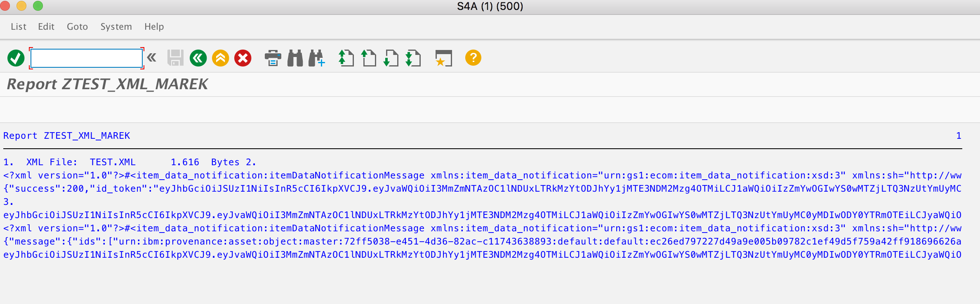Click the line starting with {"success":200

click(x=483, y=189)
